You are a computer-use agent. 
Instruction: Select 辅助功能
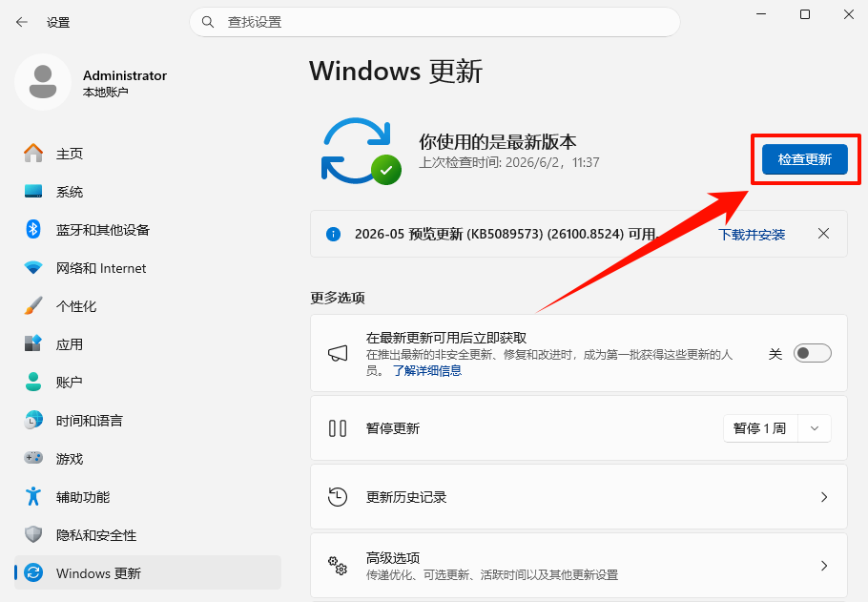click(x=148, y=496)
